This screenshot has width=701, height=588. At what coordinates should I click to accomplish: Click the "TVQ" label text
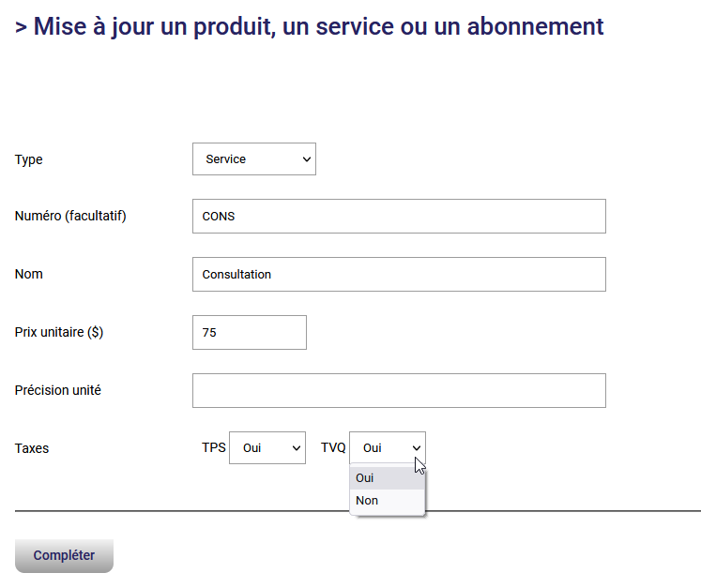click(x=333, y=448)
